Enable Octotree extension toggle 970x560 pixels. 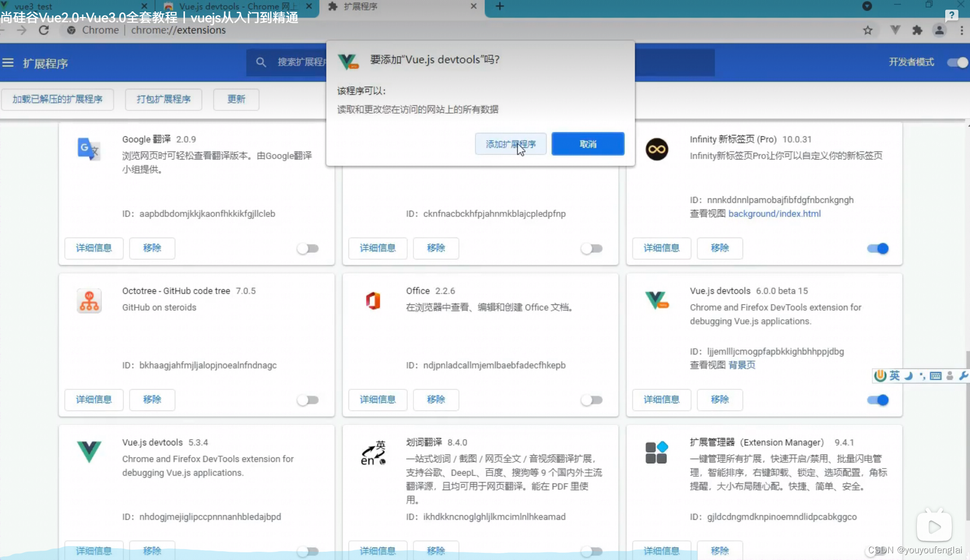click(308, 400)
